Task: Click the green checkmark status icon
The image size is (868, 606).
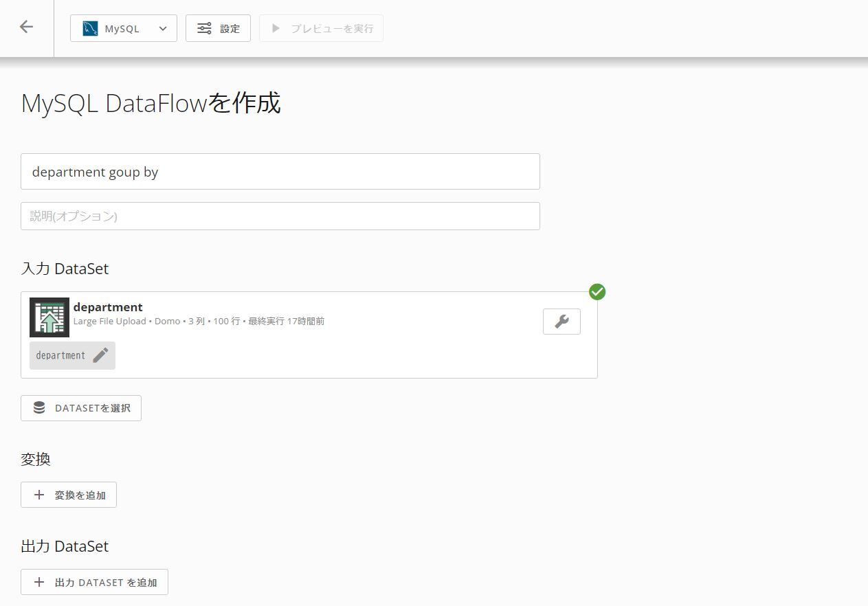Action: pyautogui.click(x=597, y=292)
